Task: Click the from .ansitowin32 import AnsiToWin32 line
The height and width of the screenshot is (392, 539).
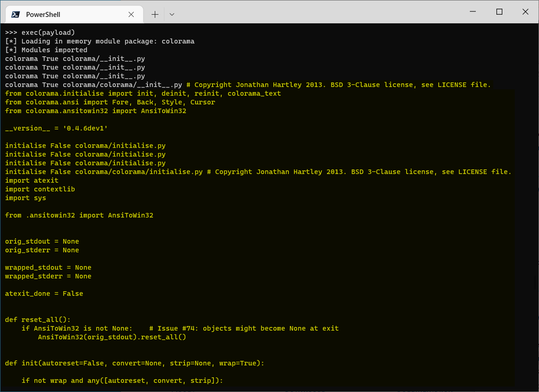Action: pos(79,215)
